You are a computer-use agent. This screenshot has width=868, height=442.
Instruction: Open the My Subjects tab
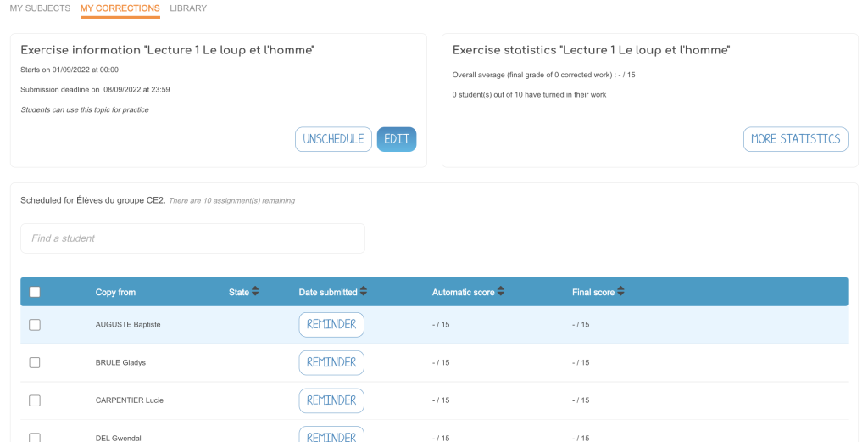coord(40,8)
